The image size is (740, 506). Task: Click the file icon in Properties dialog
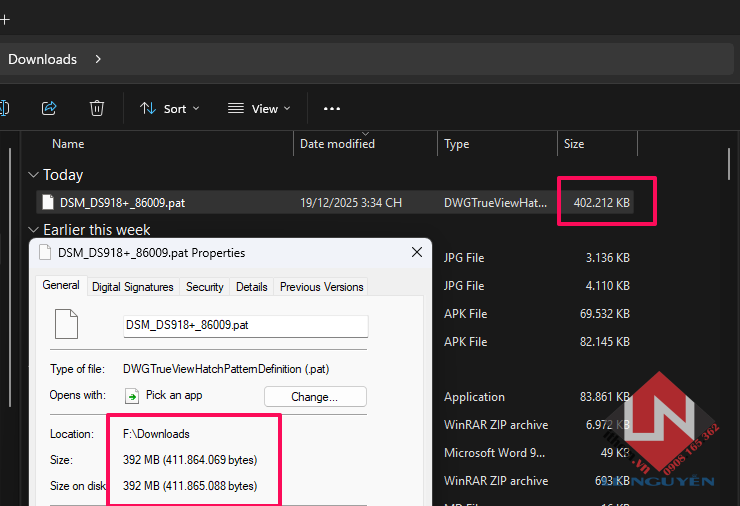[66, 325]
